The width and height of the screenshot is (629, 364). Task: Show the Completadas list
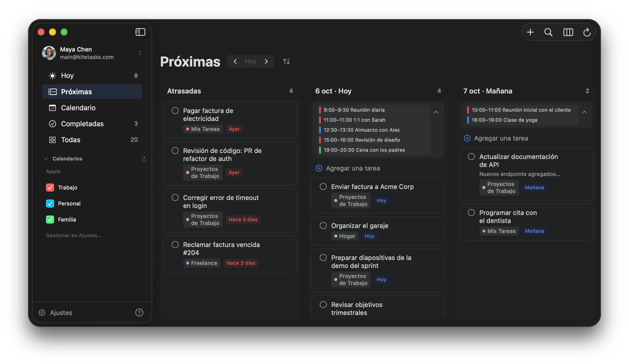92,123
